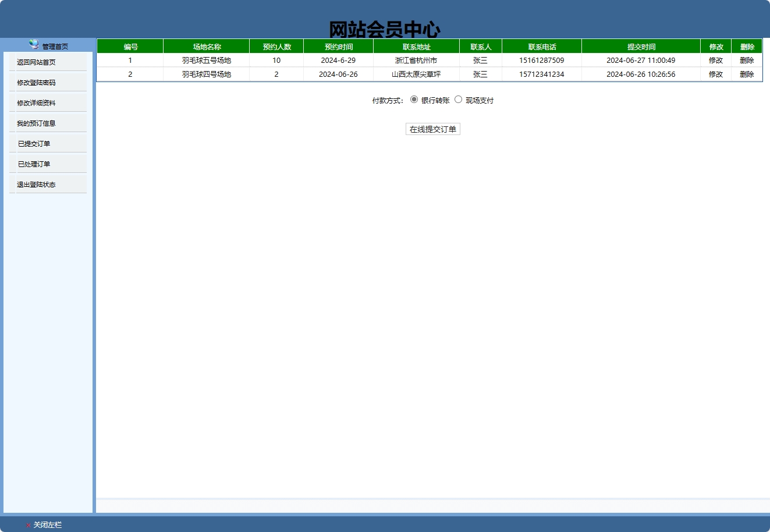Click 删除 for 羽毛球五号场地 booking
Image resolution: width=770 pixels, height=532 pixels.
coord(747,60)
